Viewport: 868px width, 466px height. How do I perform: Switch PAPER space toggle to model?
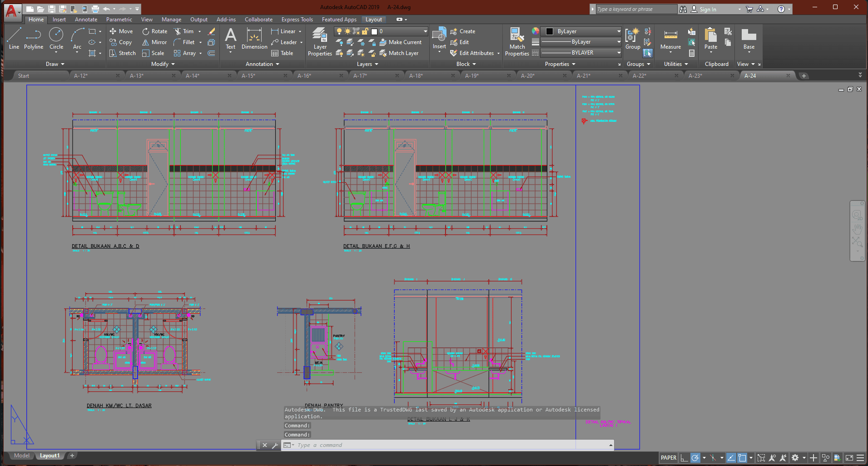pos(668,458)
